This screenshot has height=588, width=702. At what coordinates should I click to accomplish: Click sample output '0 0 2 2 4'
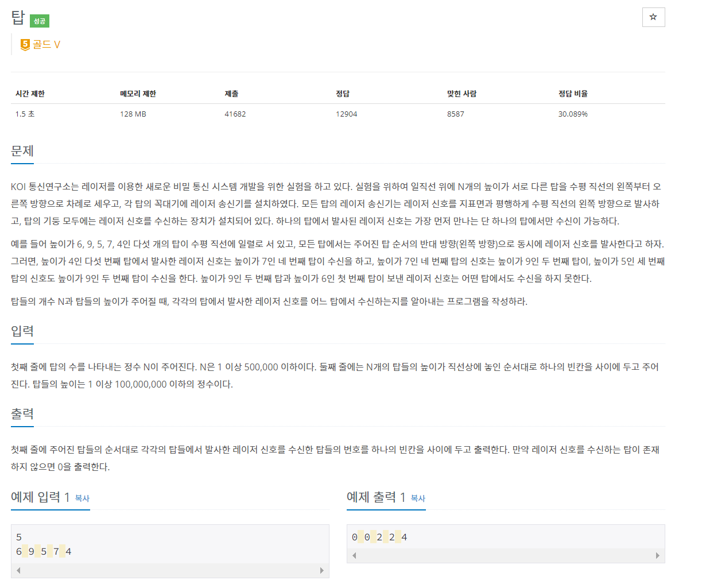[x=379, y=537]
